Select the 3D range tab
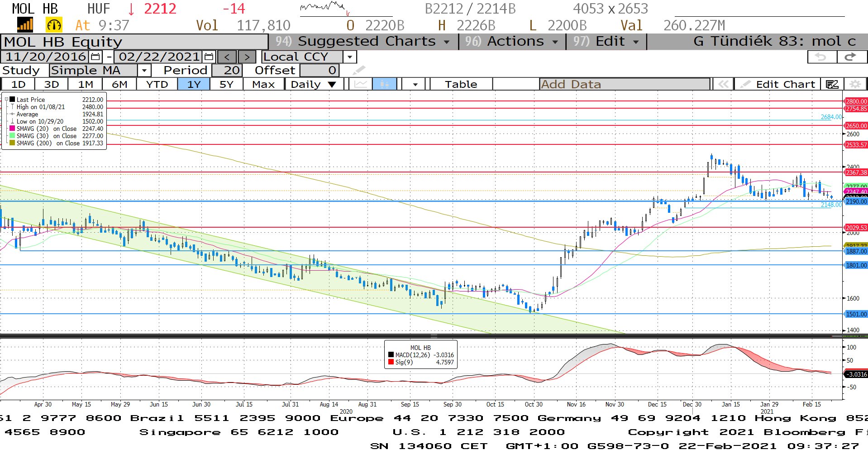The height and width of the screenshot is (464, 868). [x=52, y=84]
